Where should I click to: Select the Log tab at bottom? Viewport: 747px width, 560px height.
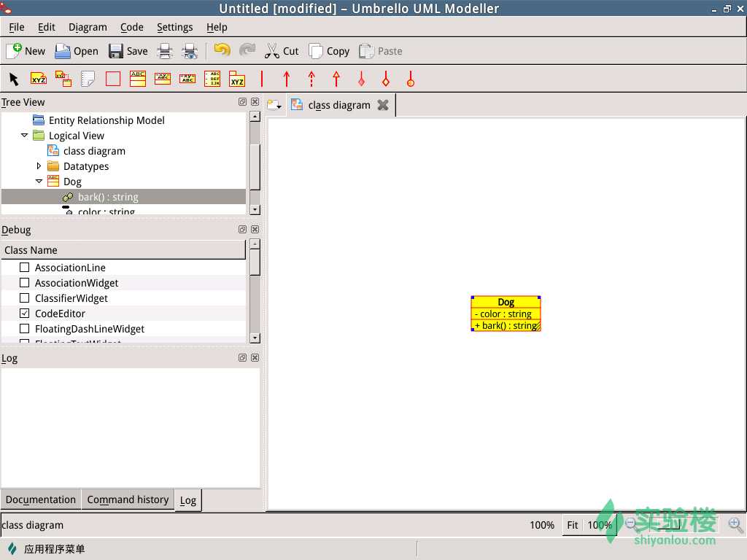point(187,500)
